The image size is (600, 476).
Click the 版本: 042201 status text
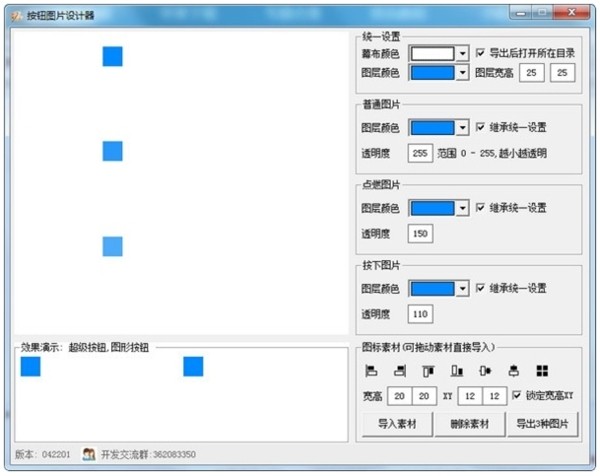coord(42,455)
